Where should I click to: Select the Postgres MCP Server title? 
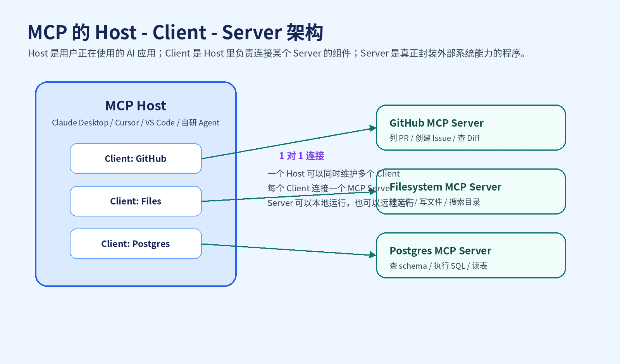tap(440, 251)
